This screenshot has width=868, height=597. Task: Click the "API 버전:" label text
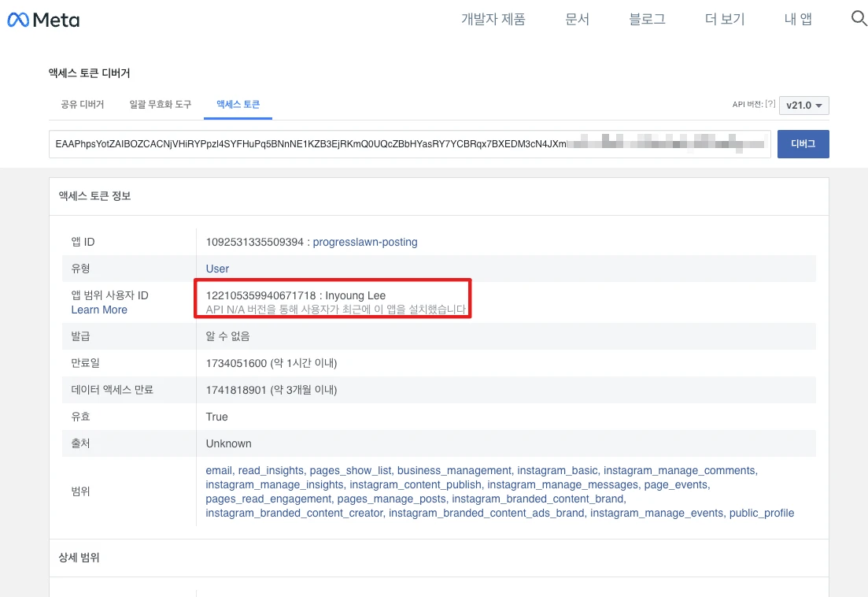748,104
